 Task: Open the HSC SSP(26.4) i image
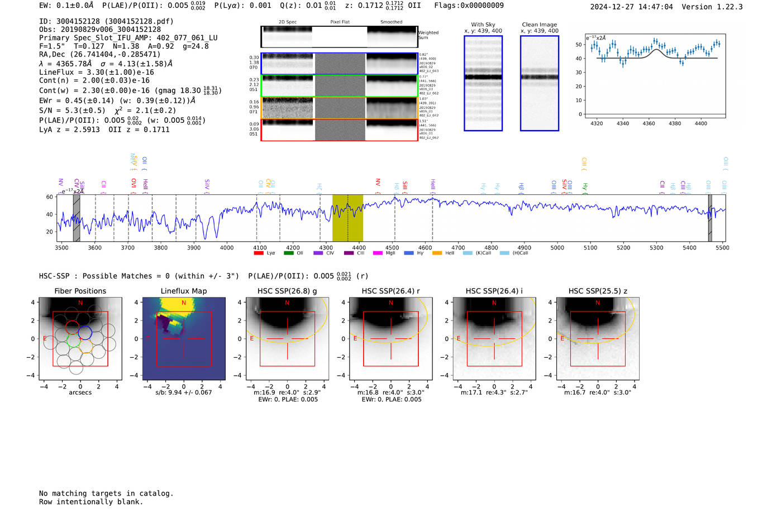(494, 339)
